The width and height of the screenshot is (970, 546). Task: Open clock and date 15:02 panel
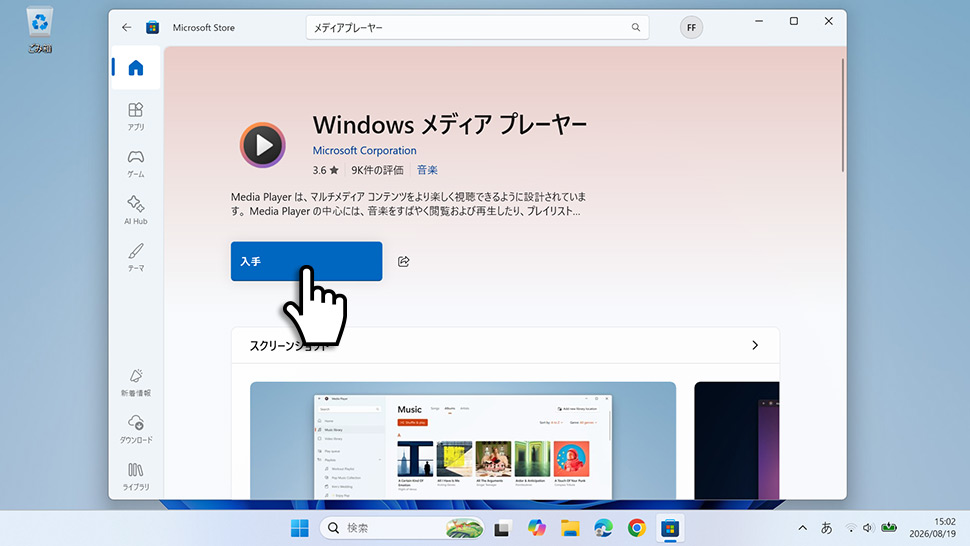coord(932,528)
